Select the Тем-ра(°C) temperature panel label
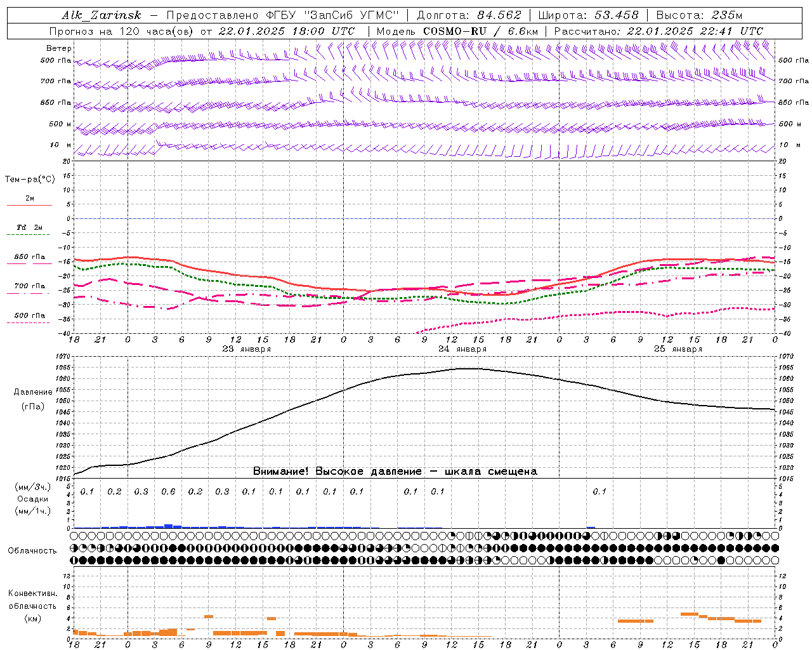Image resolution: width=812 pixels, height=650 pixels. click(30, 180)
